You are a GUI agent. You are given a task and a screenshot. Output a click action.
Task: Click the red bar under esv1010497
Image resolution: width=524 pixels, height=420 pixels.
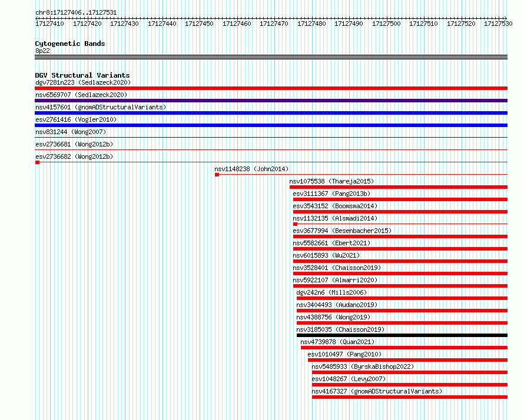pyautogui.click(x=407, y=360)
